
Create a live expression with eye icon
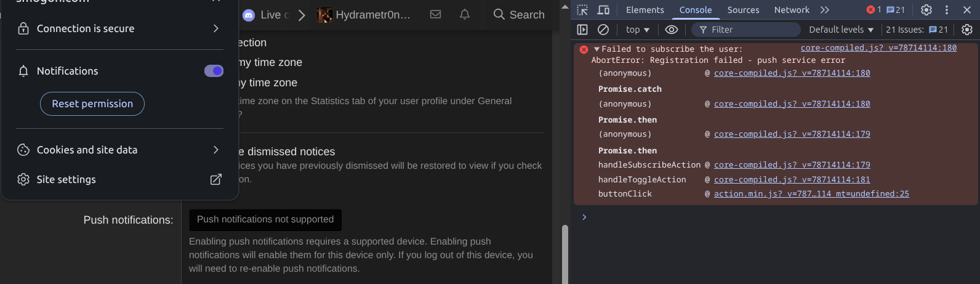(672, 30)
